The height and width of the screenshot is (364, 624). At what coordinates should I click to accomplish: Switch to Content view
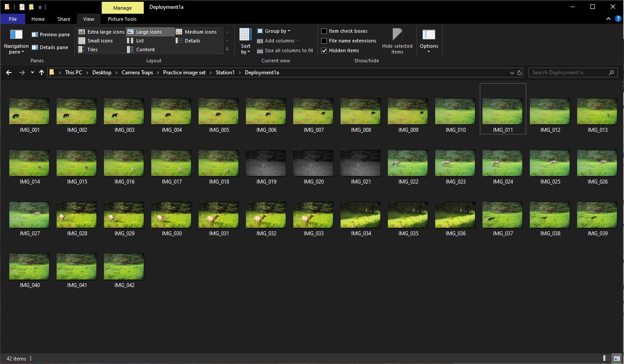tap(144, 50)
